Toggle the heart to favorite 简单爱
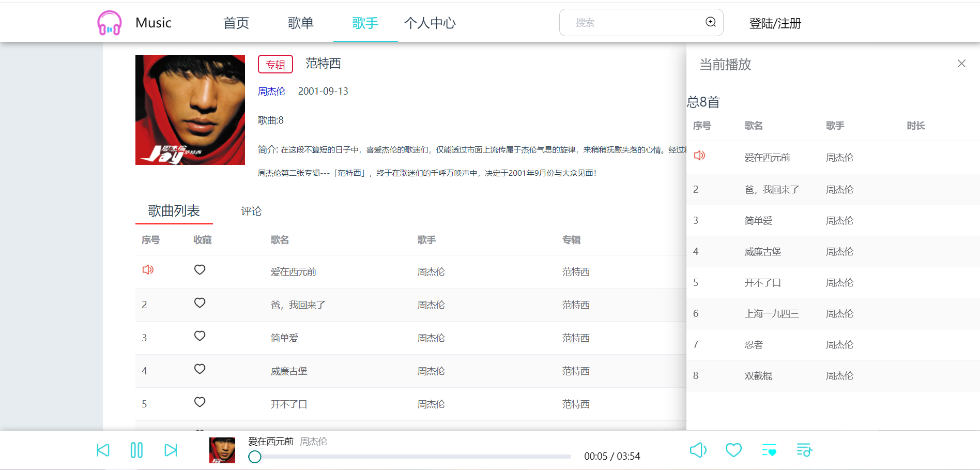 click(x=200, y=336)
